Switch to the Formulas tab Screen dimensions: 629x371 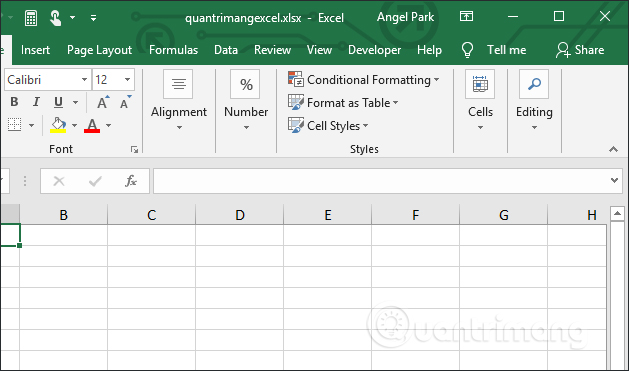click(x=173, y=50)
